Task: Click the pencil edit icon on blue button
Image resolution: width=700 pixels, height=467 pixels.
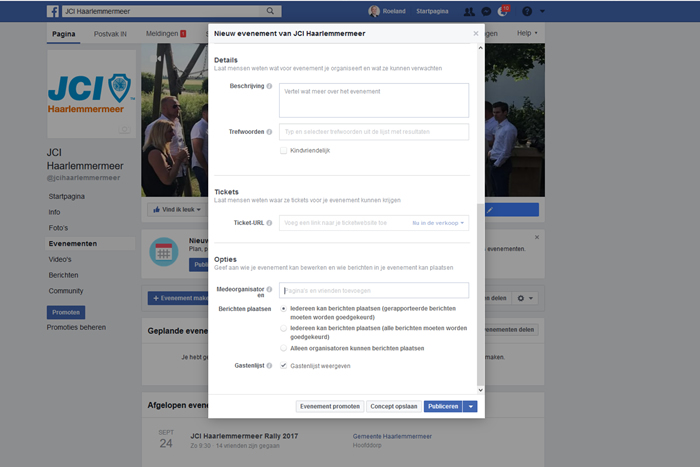Action: pos(490,210)
